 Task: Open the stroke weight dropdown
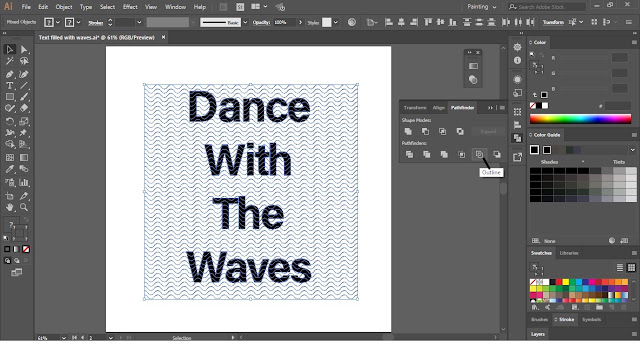point(139,22)
